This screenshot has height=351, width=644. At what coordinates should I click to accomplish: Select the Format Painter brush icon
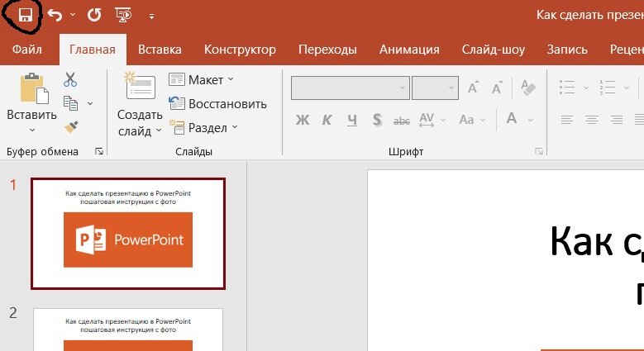pyautogui.click(x=71, y=127)
